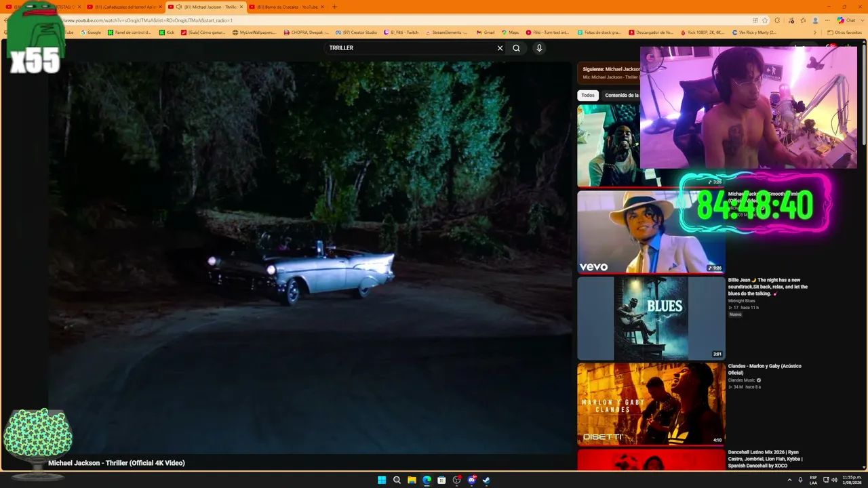Image resolution: width=868 pixels, height=488 pixels.
Task: Click the YouTube search magnifier button
Action: [516, 48]
